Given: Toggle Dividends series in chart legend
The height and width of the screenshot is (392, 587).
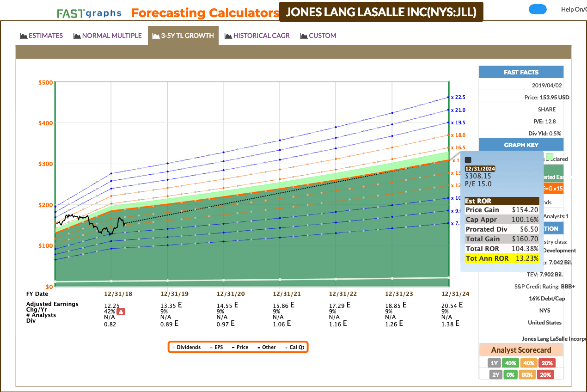Looking at the screenshot, I should (186, 347).
